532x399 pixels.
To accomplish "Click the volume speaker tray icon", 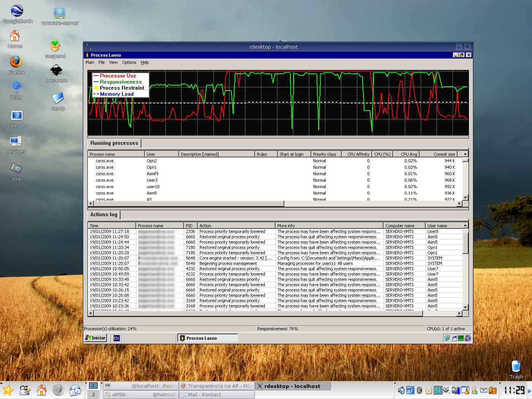I will click(401, 390).
